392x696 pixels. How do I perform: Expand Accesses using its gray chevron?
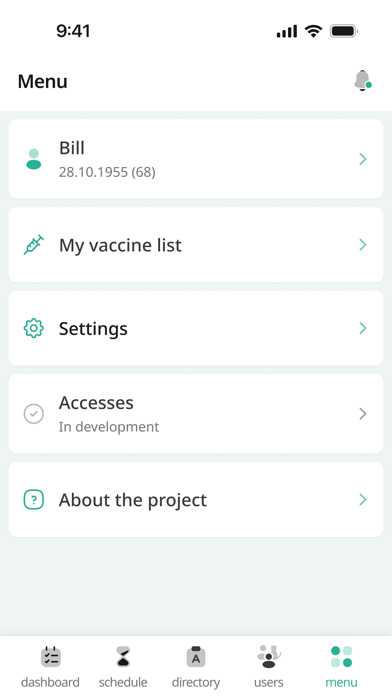(x=363, y=414)
